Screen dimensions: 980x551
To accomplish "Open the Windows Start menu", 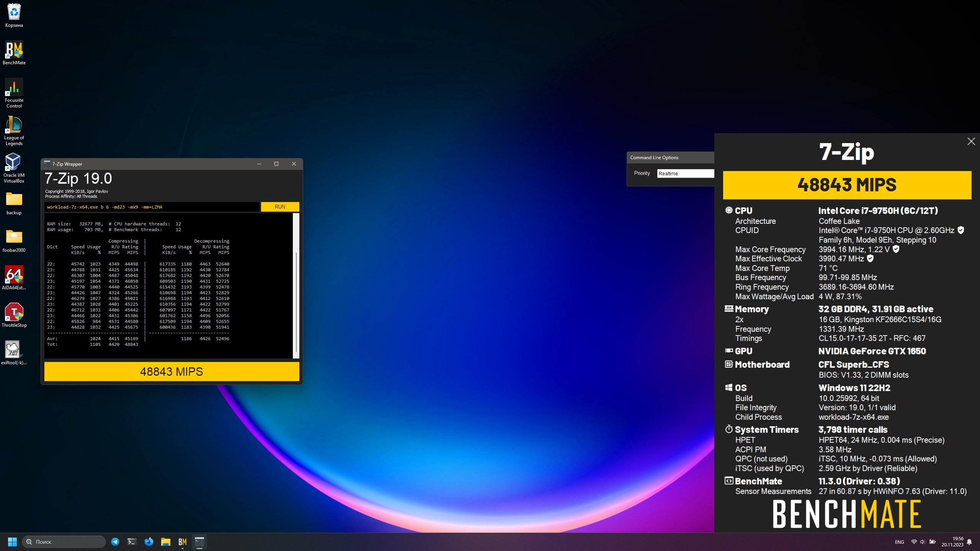I will [12, 542].
